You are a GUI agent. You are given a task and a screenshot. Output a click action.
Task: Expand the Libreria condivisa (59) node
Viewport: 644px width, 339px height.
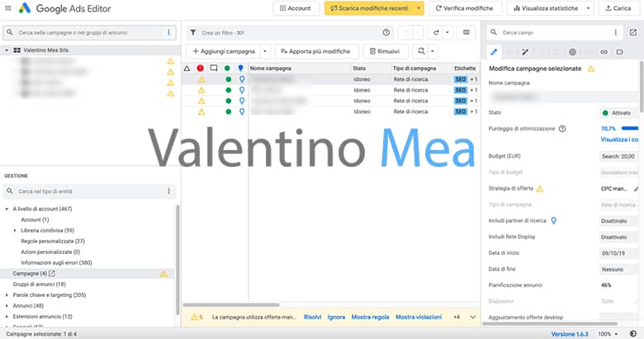[15, 231]
